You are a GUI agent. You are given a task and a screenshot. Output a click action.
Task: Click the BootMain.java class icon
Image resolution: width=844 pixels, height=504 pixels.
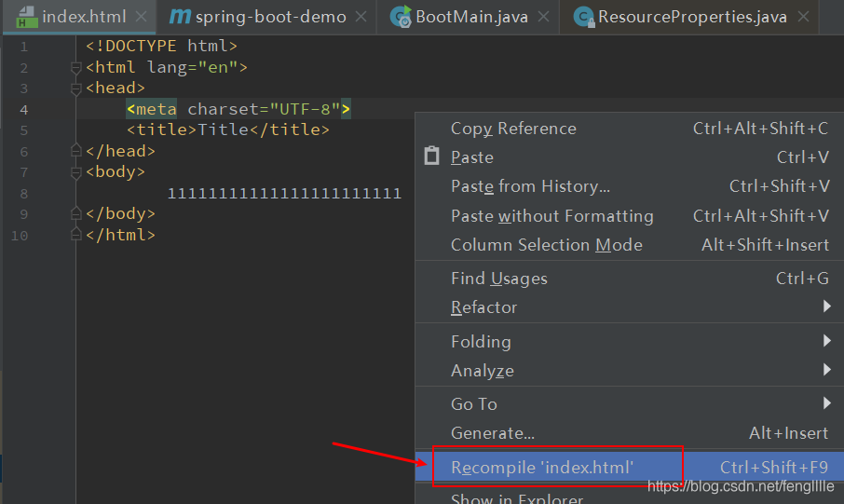point(401,17)
